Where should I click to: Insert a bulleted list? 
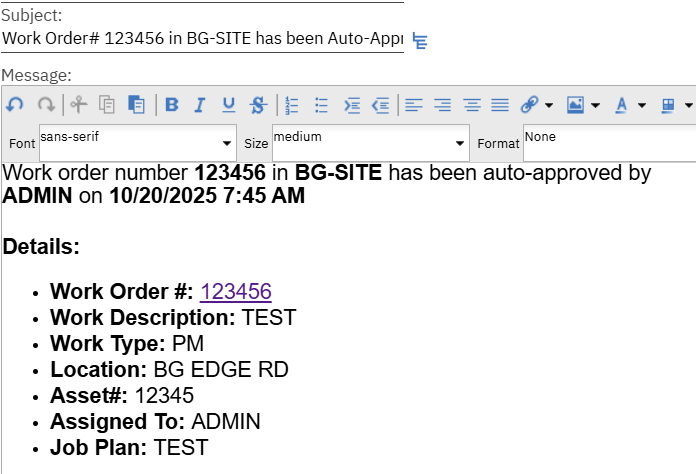tap(321, 104)
